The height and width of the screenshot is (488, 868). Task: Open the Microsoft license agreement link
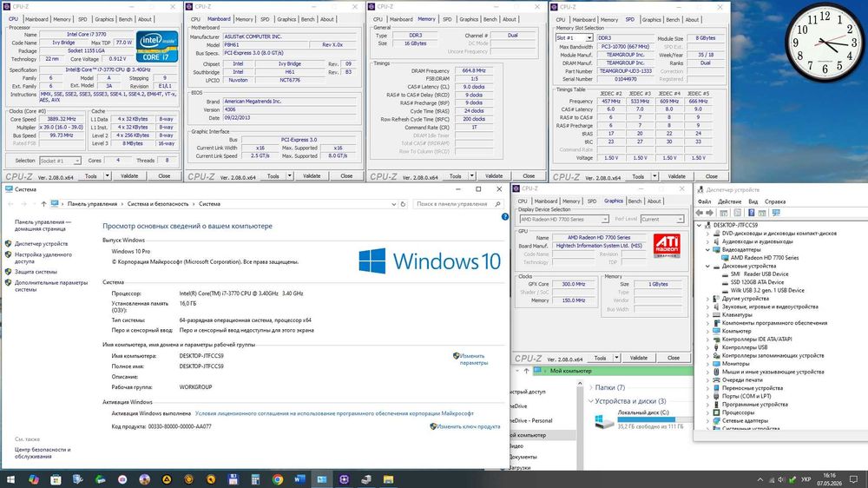tap(334, 413)
